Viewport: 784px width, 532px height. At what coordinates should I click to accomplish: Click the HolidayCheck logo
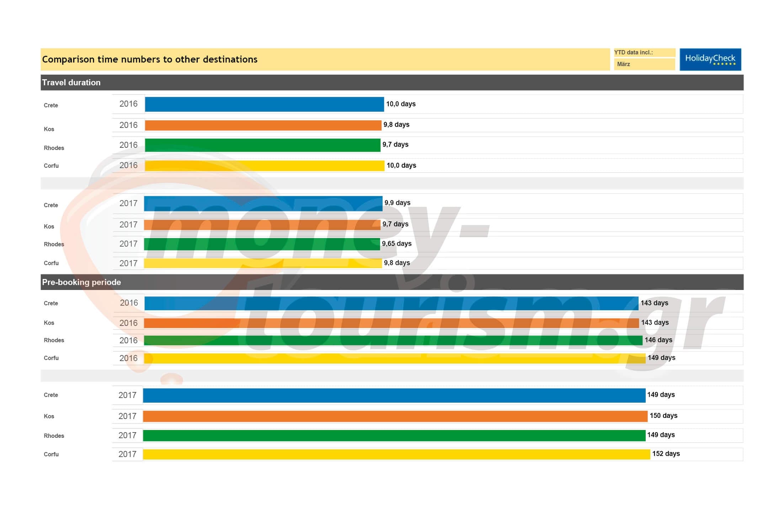point(710,59)
